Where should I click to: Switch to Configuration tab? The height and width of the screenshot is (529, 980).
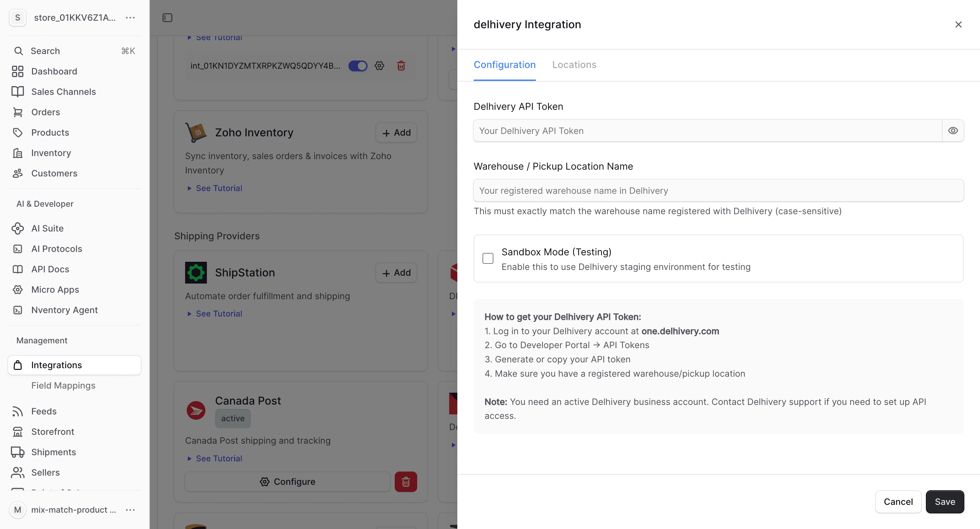click(504, 65)
